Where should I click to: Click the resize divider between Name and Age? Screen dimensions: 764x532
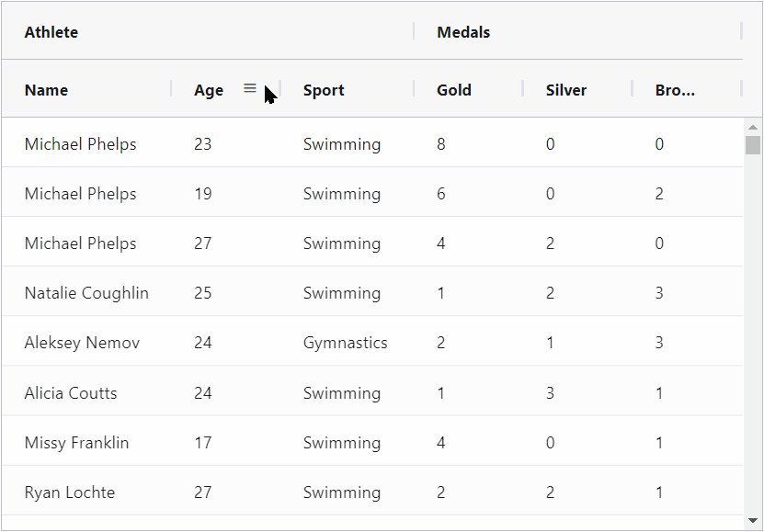(172, 89)
